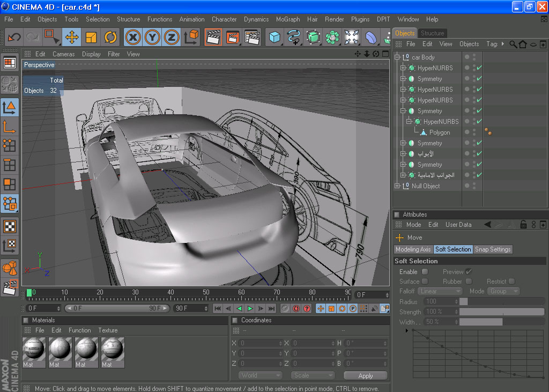Screen dimensions: 549x392
Task: Switch to Points mode in left palette
Action: [10, 145]
